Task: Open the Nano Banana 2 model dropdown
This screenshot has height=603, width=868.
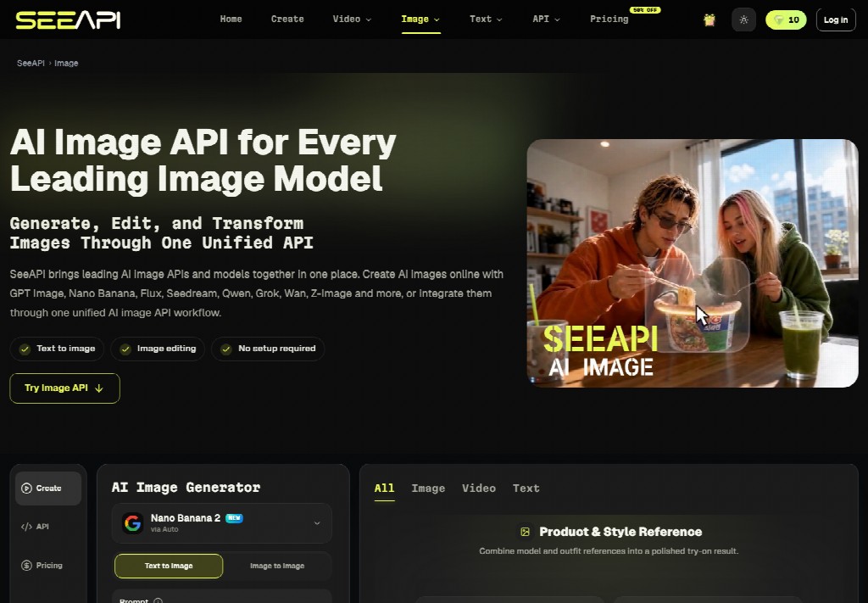Action: click(222, 523)
